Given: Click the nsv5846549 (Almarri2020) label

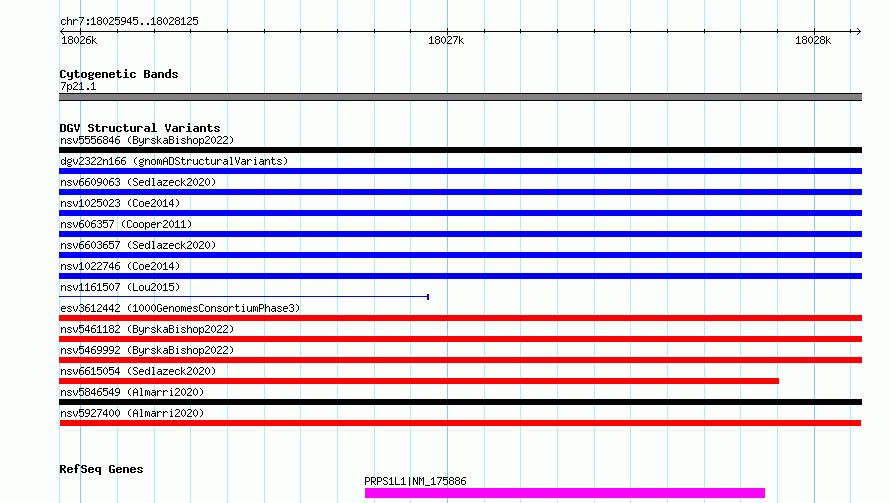Looking at the screenshot, I should (x=132, y=392).
